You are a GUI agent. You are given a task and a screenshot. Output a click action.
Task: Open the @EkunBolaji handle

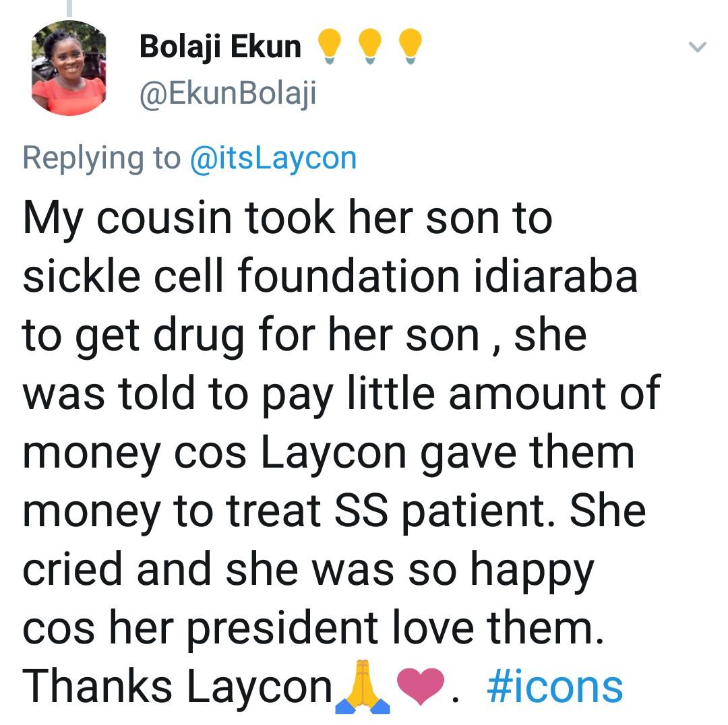tap(228, 94)
